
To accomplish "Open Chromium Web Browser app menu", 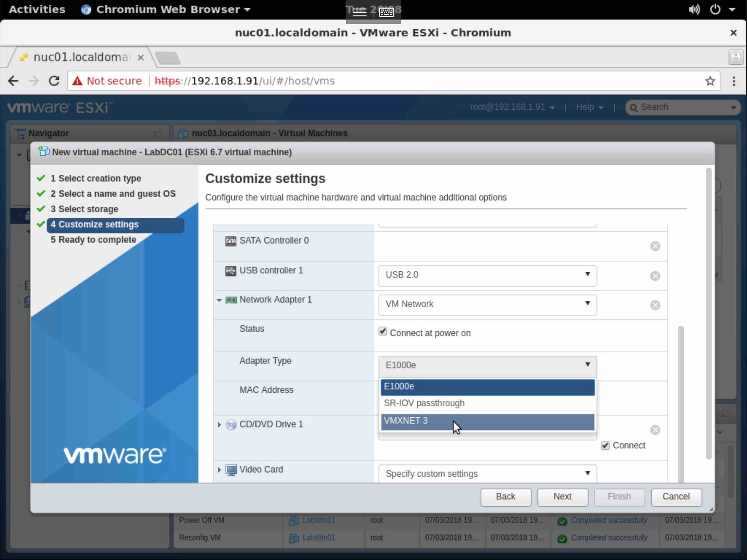I will (166, 9).
